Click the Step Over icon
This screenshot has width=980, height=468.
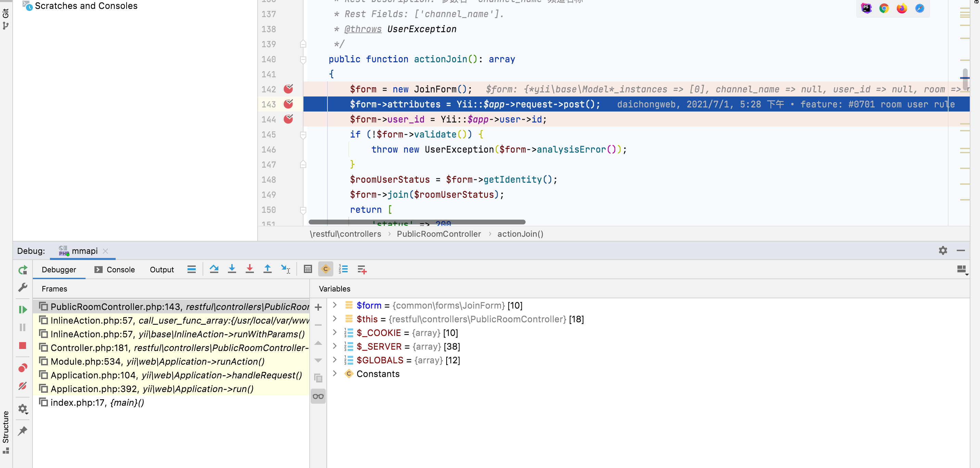tap(214, 269)
